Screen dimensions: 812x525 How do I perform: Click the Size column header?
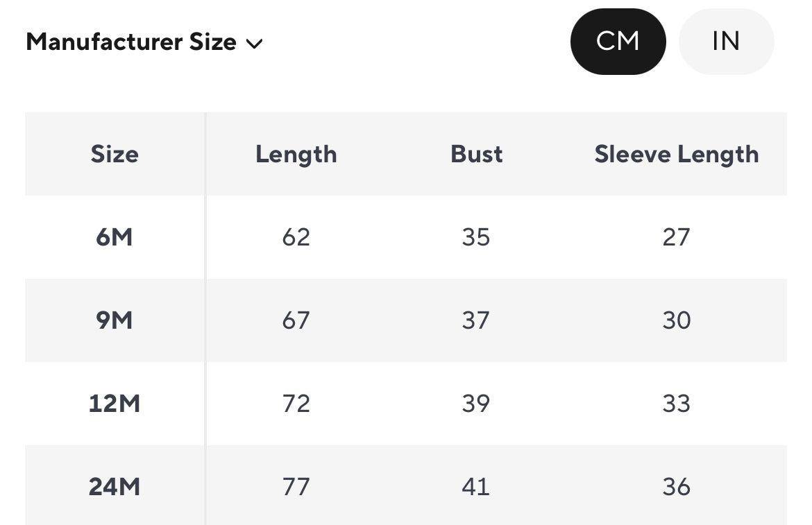pos(115,154)
